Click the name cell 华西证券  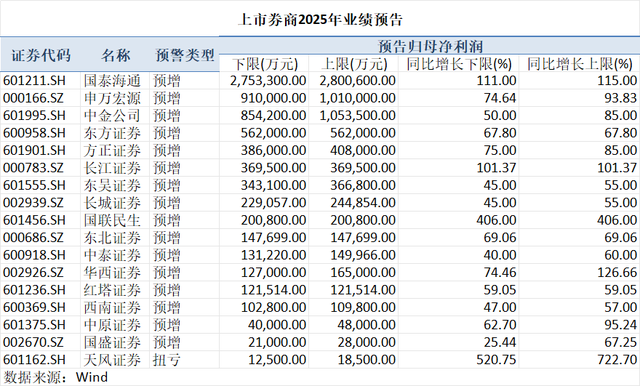pyautogui.click(x=112, y=272)
